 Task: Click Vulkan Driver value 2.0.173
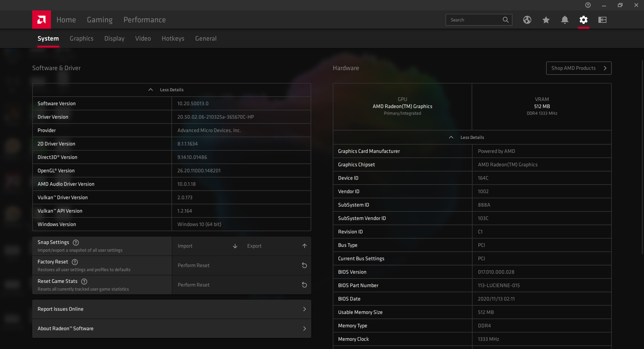tap(185, 198)
